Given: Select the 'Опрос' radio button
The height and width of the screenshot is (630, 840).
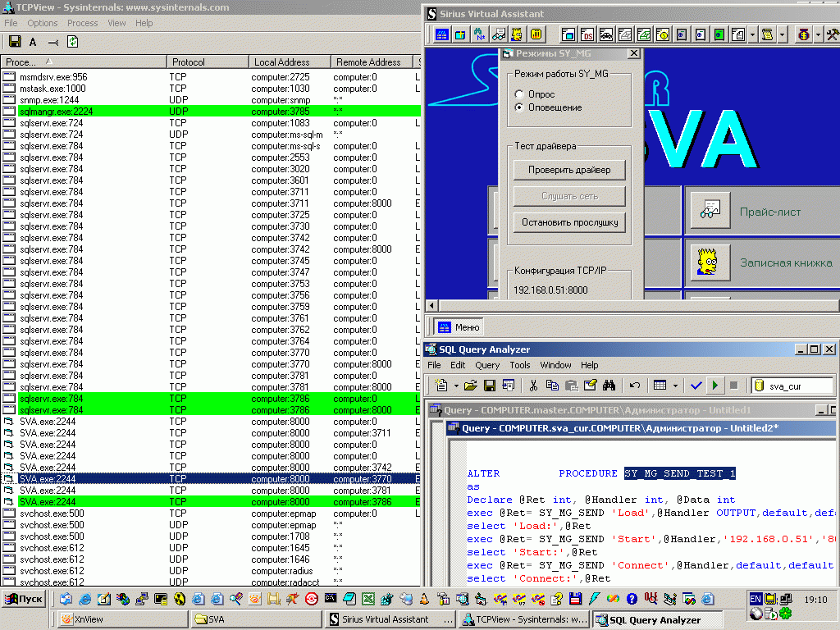Looking at the screenshot, I should point(518,94).
